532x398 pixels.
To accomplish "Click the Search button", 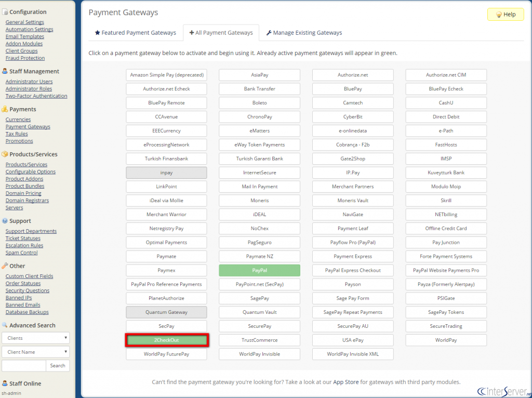I will [58, 365].
